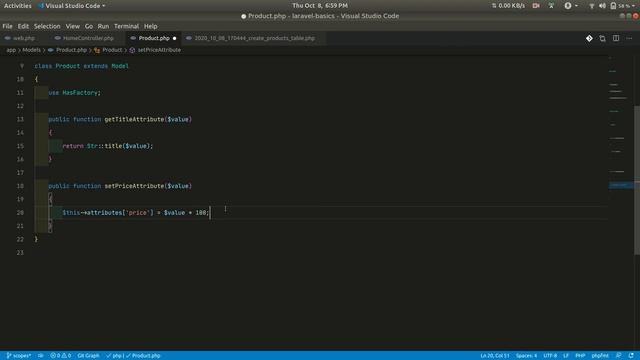The height and width of the screenshot is (360, 640).
Task: Open the round accessibility tray menu
Action: click(x=571, y=6)
